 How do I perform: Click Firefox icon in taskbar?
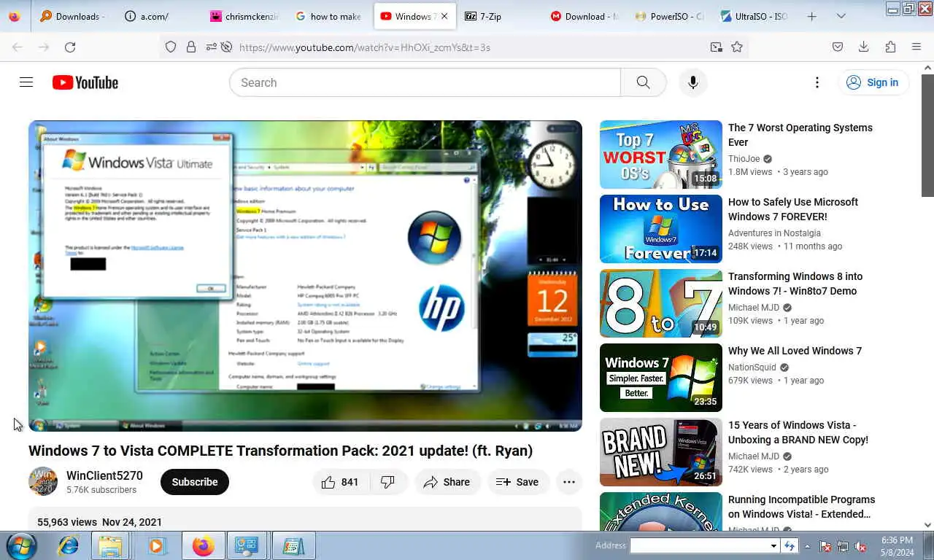(203, 545)
